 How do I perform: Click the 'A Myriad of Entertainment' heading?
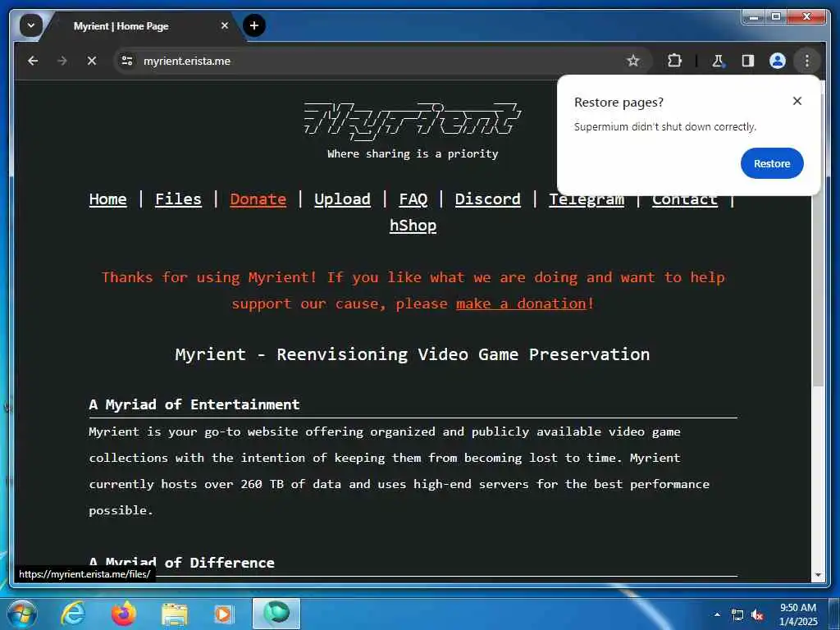point(194,404)
